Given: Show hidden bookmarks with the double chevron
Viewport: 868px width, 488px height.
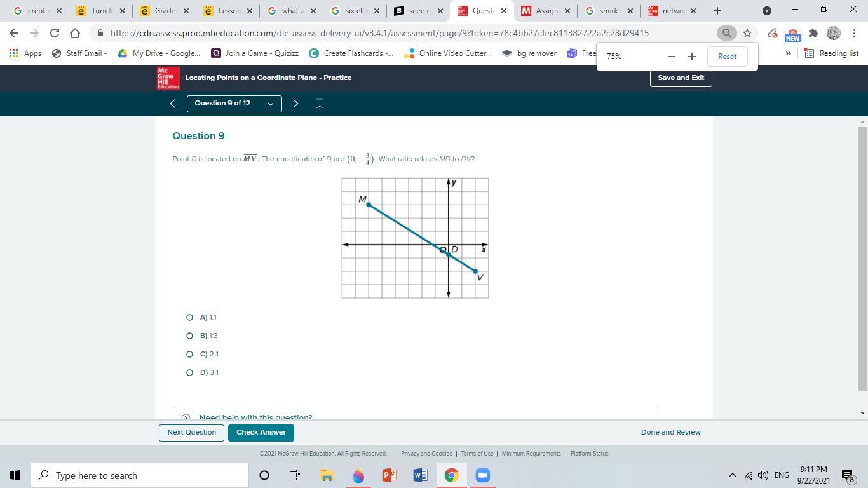Looking at the screenshot, I should (x=788, y=53).
